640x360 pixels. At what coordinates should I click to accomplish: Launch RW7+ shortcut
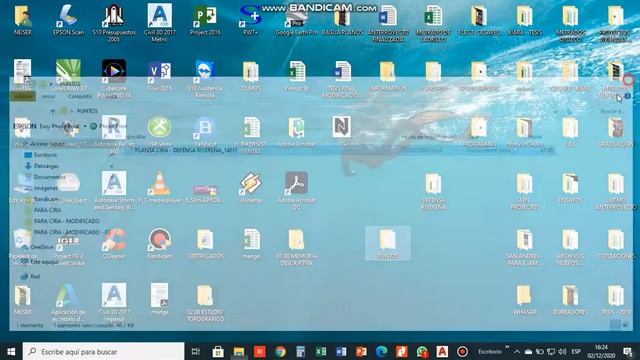250,20
